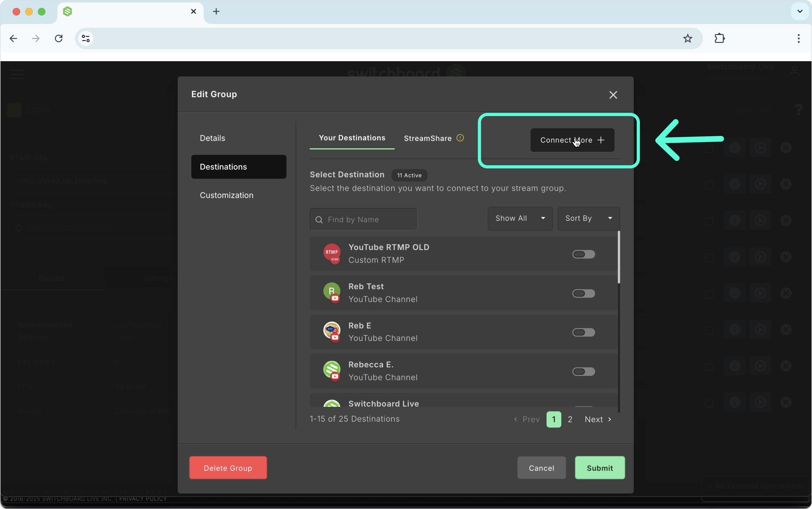Open the Sort By dropdown
The image size is (812, 509).
[x=589, y=219]
